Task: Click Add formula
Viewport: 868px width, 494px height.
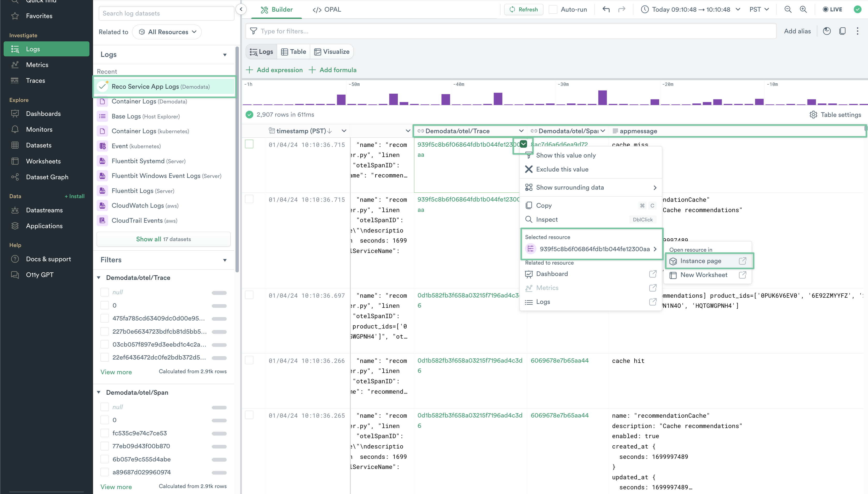Action: [333, 70]
